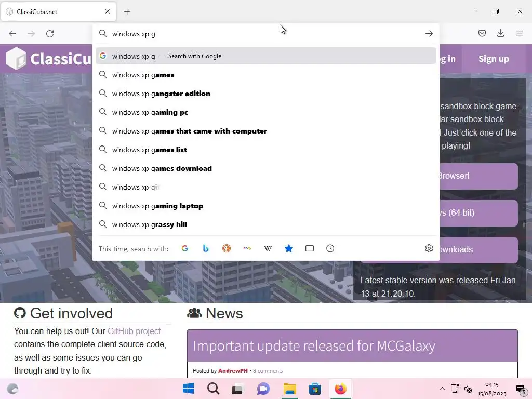
Task: Search History using the clock icon
Action: click(330, 249)
